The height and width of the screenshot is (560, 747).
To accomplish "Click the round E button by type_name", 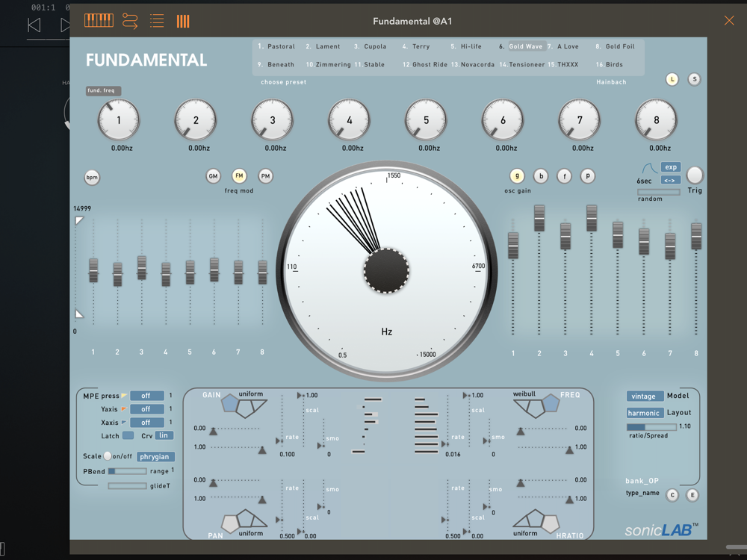I will [x=692, y=495].
